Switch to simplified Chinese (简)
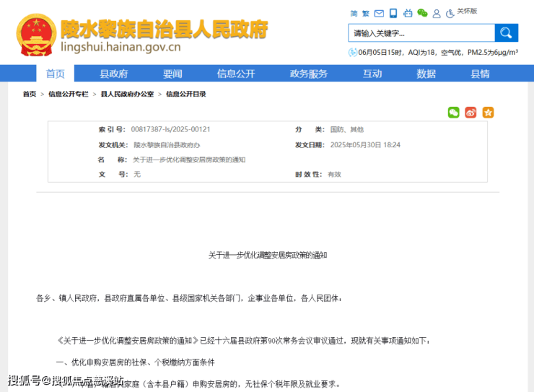 [354, 13]
